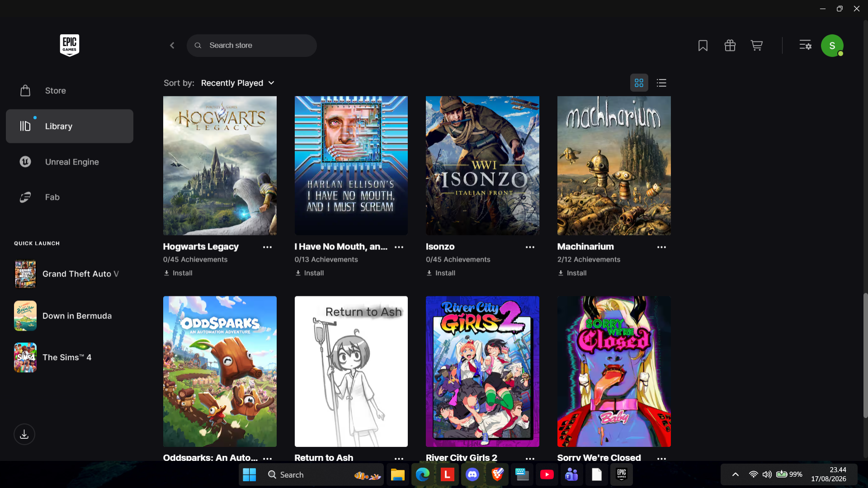Screen dimensions: 868x488
Task: Open more options for Return to Ash
Action: coord(399,458)
